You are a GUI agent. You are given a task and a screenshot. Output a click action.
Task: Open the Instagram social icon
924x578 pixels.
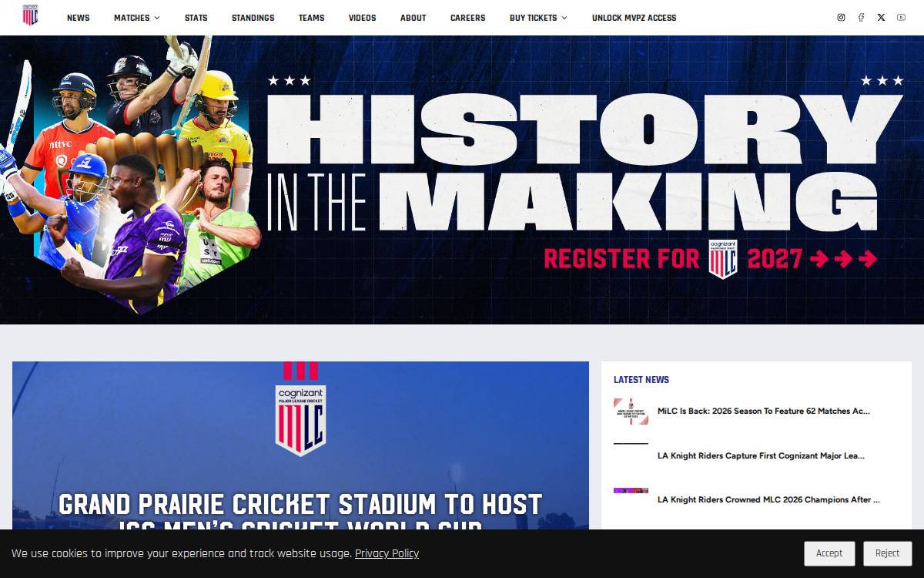click(841, 18)
